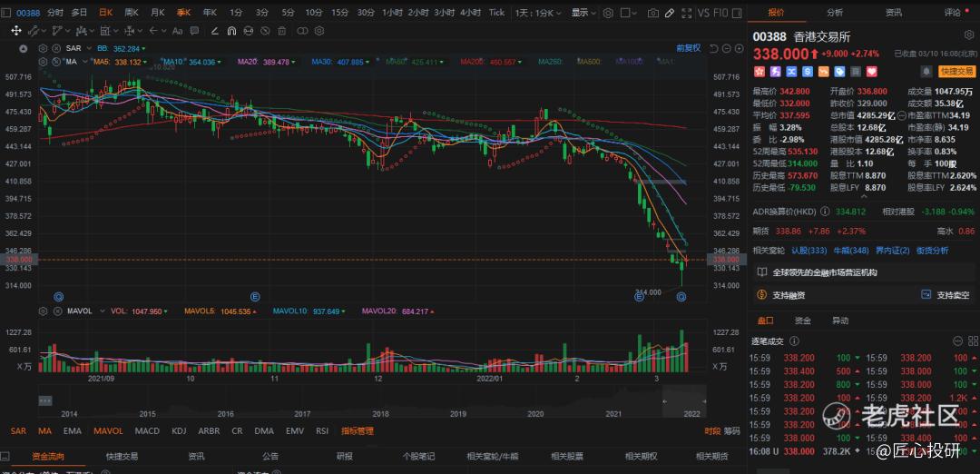Pick the pencil line drawing tool
Viewport: 980px width, 474px height.
tap(214, 30)
